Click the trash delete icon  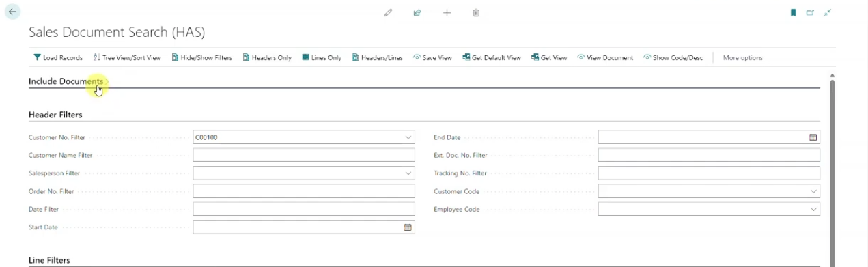pos(476,12)
